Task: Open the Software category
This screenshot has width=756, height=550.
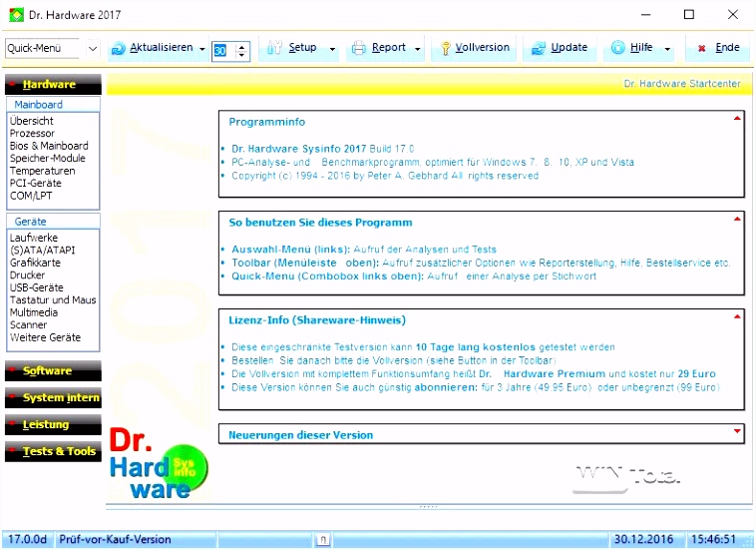Action: coord(53,371)
